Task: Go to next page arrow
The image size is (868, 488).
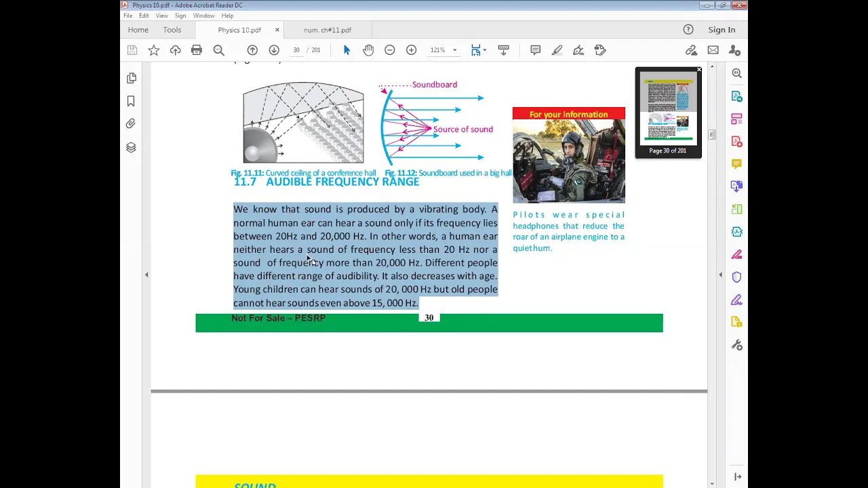Action: click(274, 50)
